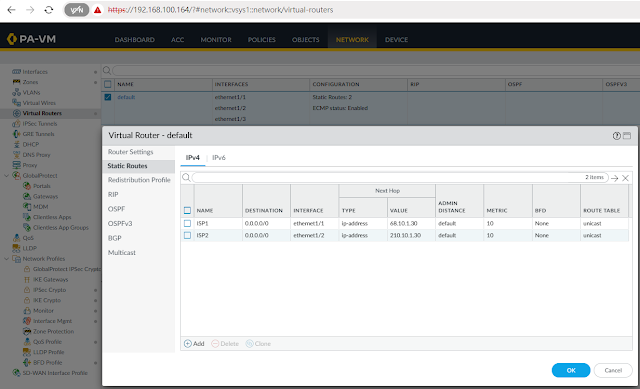Click the browser address bar URL
Screen dimensions: 640x389
(220, 10)
